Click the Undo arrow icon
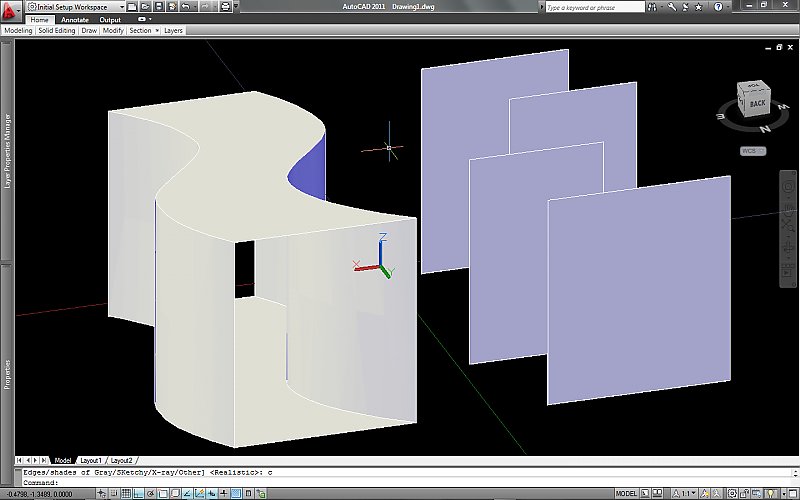The image size is (800, 500). click(186, 7)
